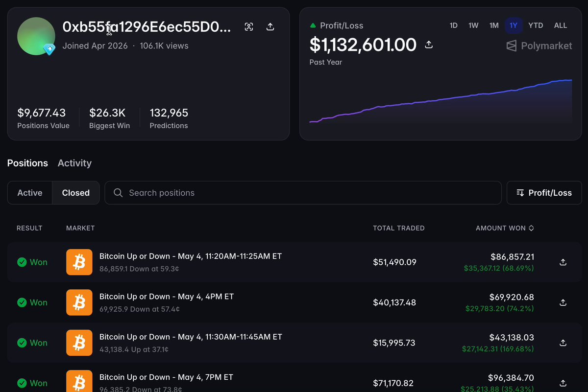This screenshot has height=392, width=588.
Task: Click the $9,677.43 Positions Value figure
Action: (x=42, y=113)
